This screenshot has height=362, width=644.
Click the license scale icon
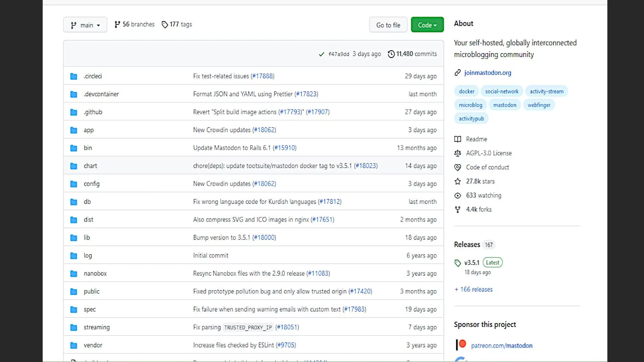(x=458, y=153)
